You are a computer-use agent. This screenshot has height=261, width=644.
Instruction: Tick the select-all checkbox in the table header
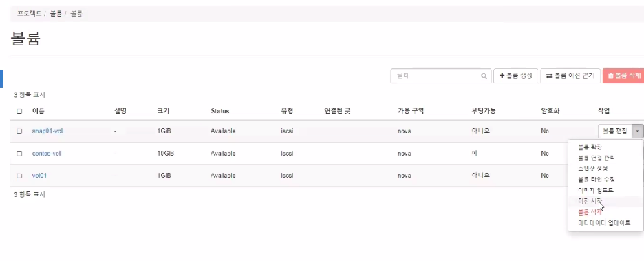19,111
